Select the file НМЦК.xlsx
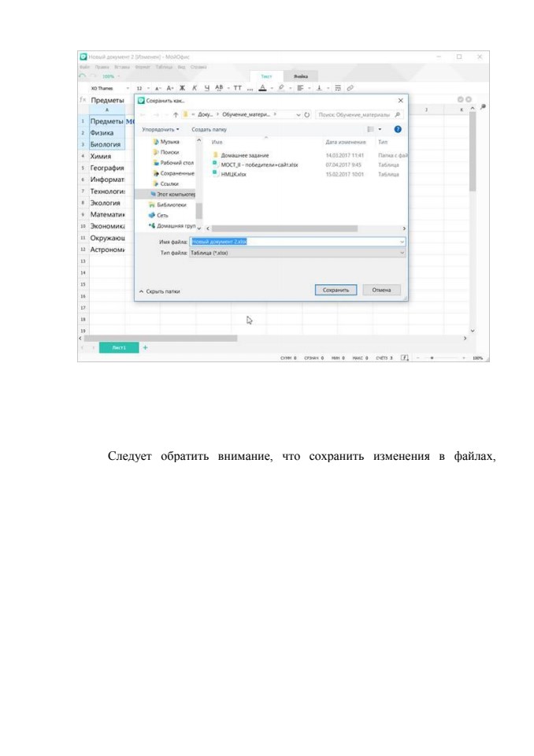Image resolution: width=534 pixels, height=756 pixels. point(233,174)
